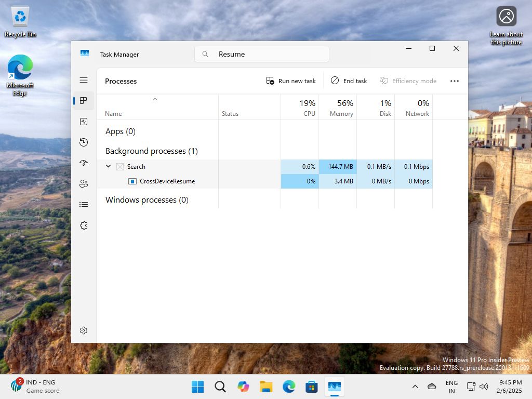The height and width of the screenshot is (399, 532).
Task: Open the Details page in sidebar
Action: 84,204
